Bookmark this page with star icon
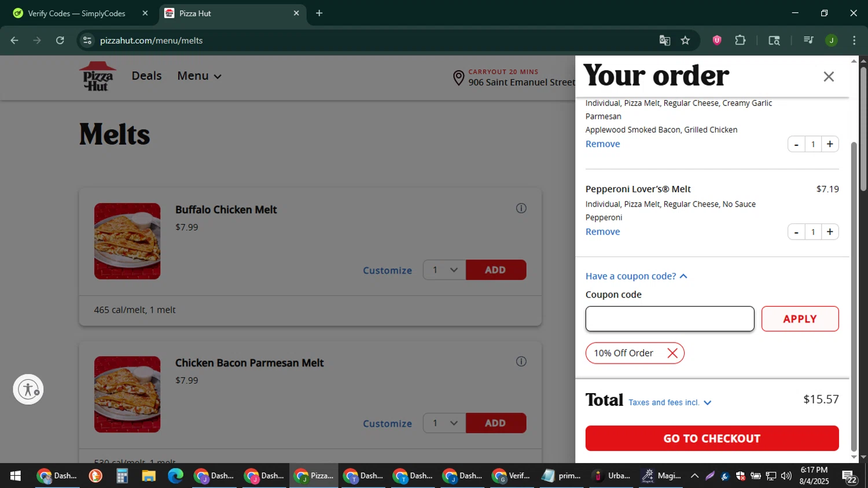Viewport: 868px width, 488px height. click(x=686, y=41)
